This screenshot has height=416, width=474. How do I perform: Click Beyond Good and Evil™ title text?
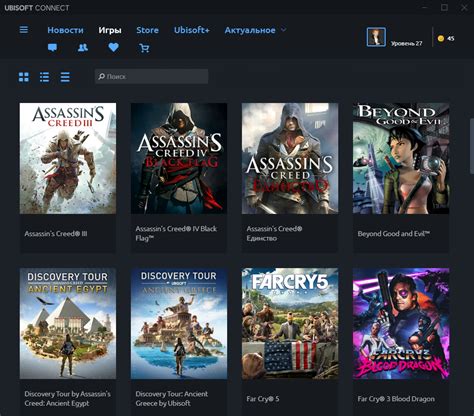point(394,234)
